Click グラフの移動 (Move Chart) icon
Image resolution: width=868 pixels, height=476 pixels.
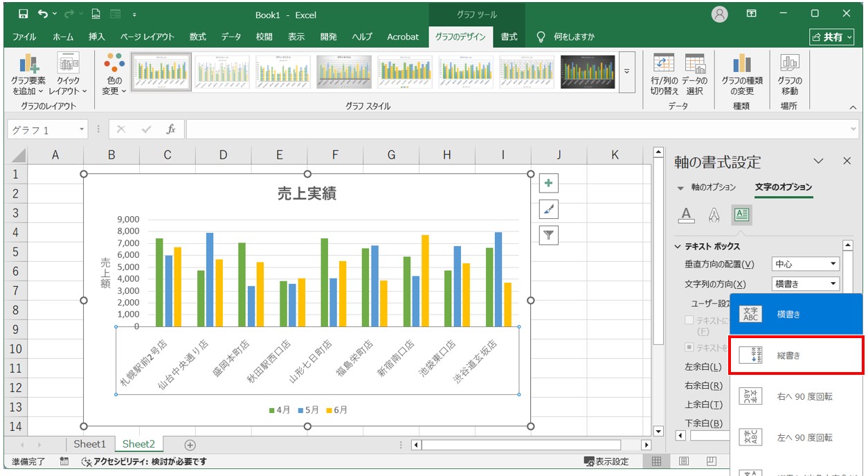pos(790,75)
